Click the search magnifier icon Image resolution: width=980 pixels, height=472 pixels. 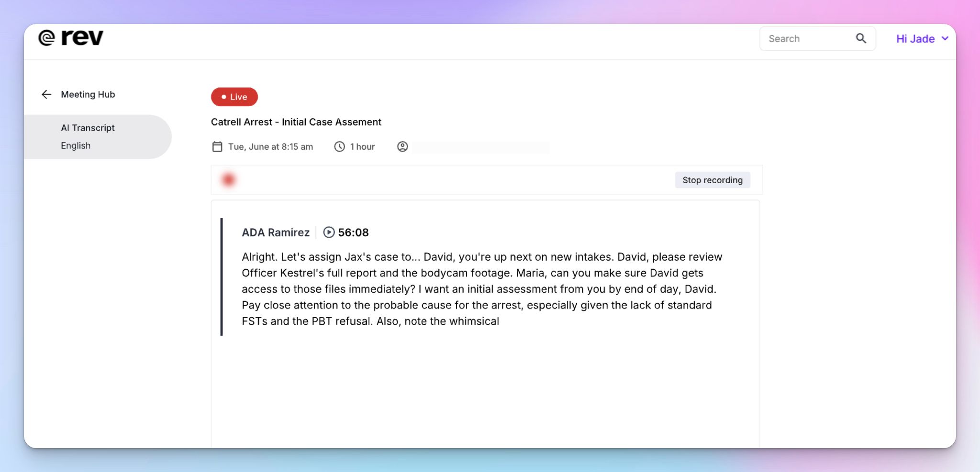pyautogui.click(x=861, y=39)
